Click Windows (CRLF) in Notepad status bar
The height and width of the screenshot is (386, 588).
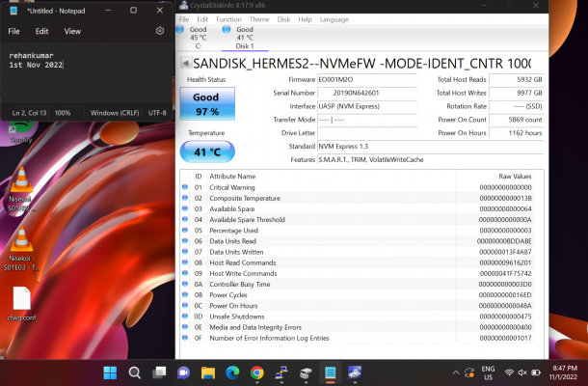[115, 113]
